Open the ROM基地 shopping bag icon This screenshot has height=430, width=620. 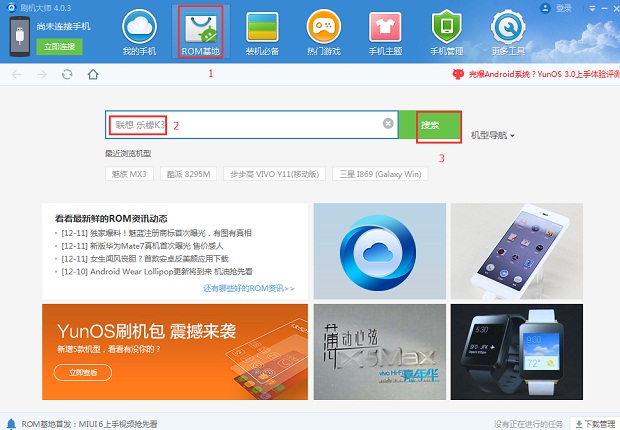[x=200, y=32]
